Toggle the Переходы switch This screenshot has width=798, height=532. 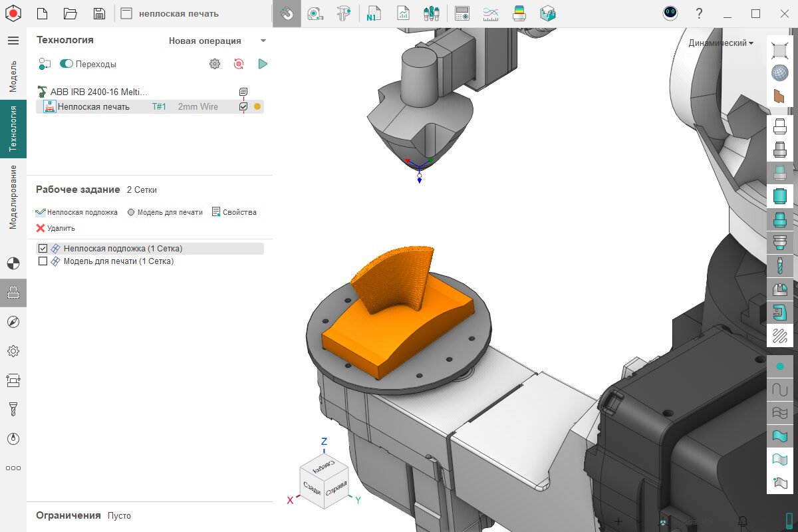[x=66, y=64]
